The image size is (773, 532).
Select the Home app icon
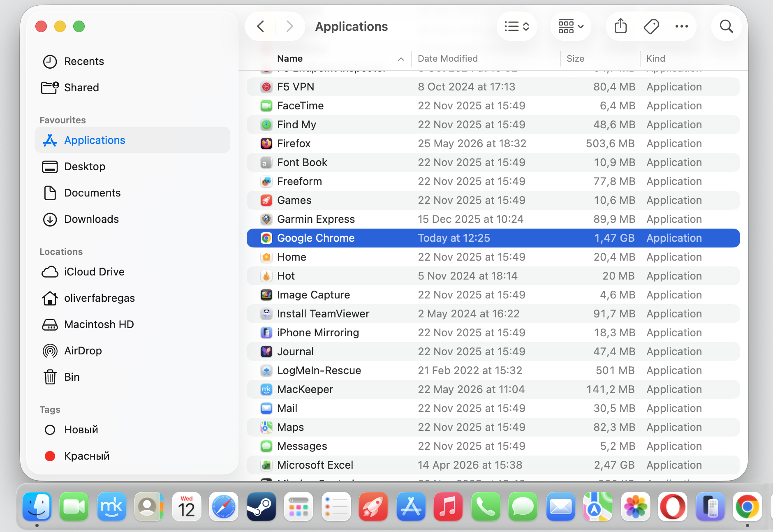point(266,257)
